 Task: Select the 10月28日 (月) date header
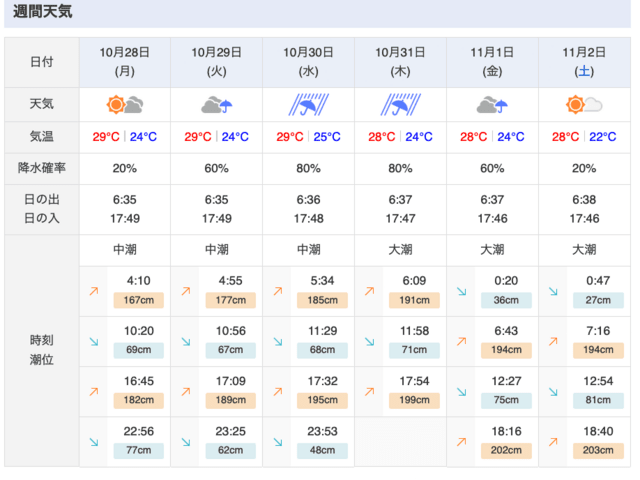click(125, 61)
